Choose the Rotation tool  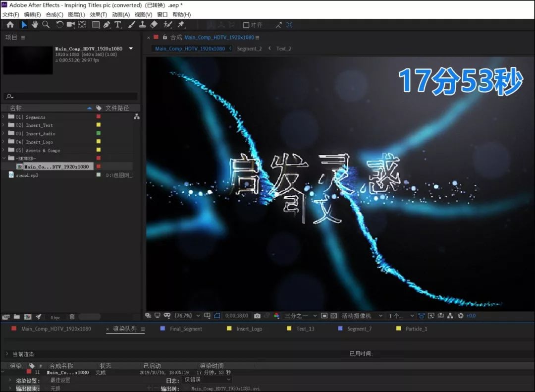click(x=59, y=25)
